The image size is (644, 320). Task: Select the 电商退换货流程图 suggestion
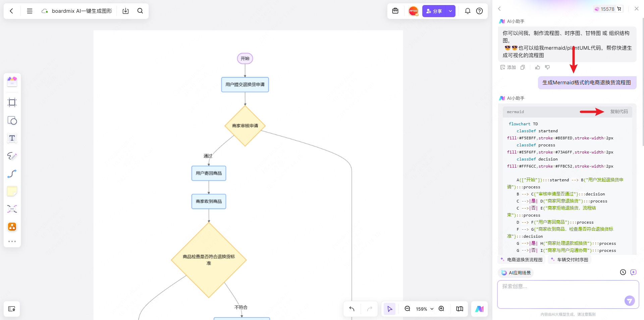coord(522,260)
